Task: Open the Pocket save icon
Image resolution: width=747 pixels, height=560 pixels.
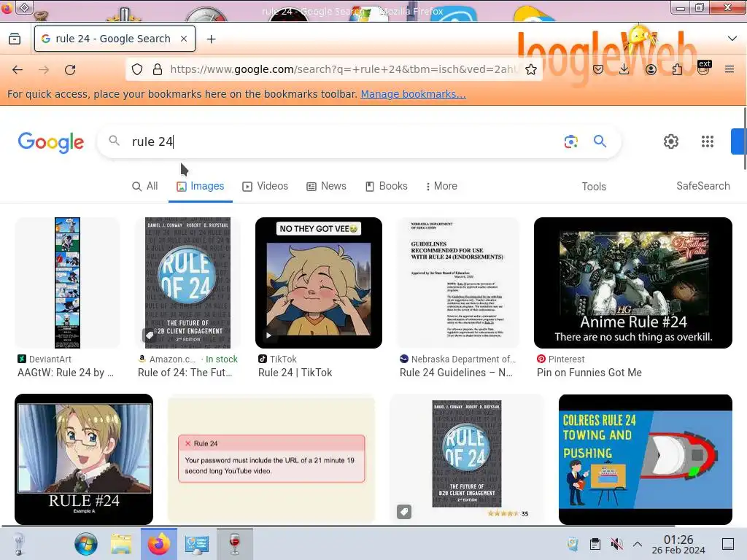Action: pos(598,69)
